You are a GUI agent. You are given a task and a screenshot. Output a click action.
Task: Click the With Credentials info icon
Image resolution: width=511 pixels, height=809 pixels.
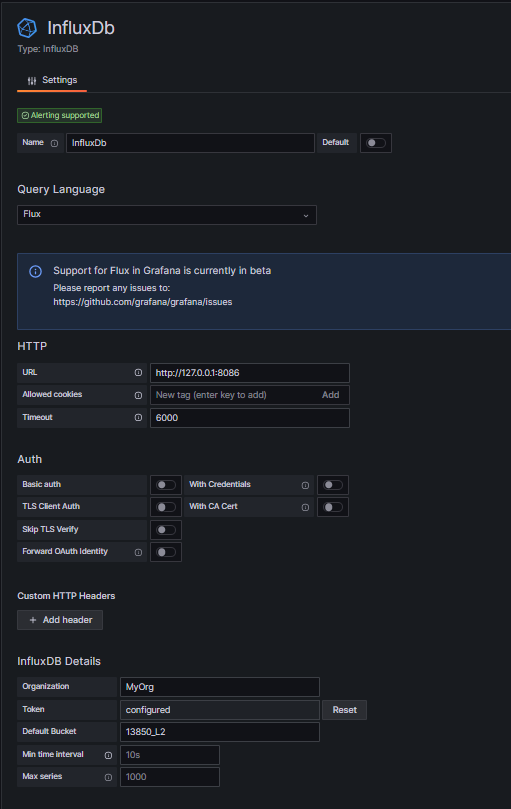point(305,485)
